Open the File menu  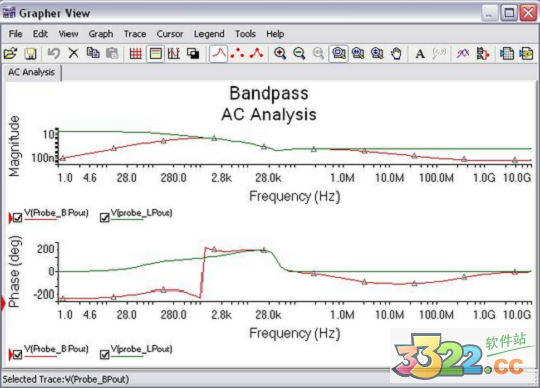[15, 34]
